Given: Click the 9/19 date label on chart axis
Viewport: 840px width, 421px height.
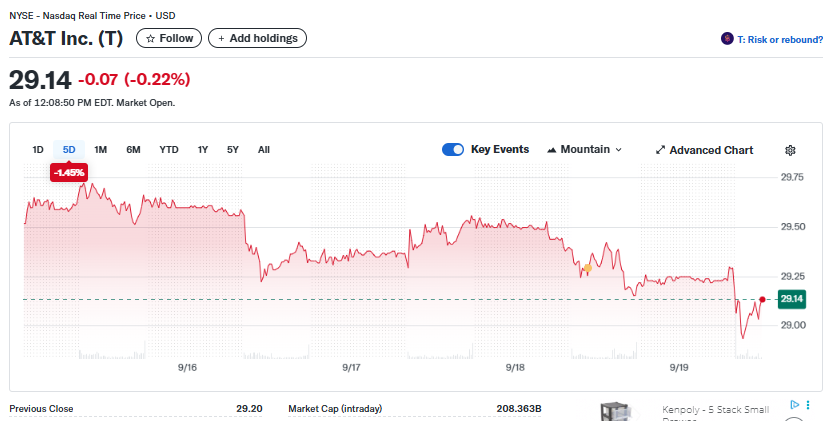Looking at the screenshot, I should (679, 367).
